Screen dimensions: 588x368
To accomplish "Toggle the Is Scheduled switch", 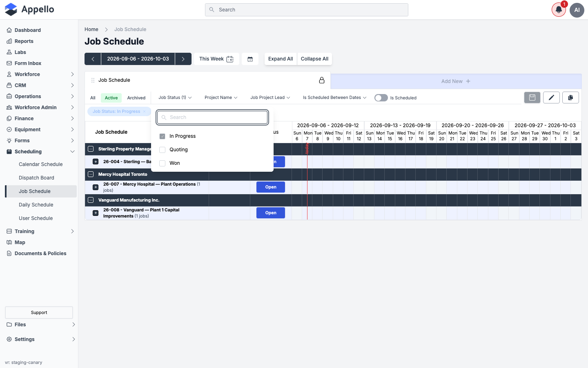I will tap(381, 98).
